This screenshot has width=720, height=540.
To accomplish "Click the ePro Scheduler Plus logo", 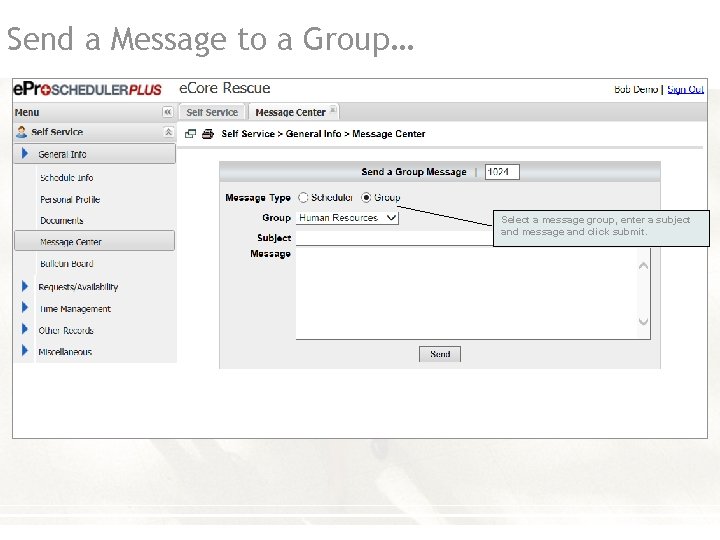I will click(87, 89).
